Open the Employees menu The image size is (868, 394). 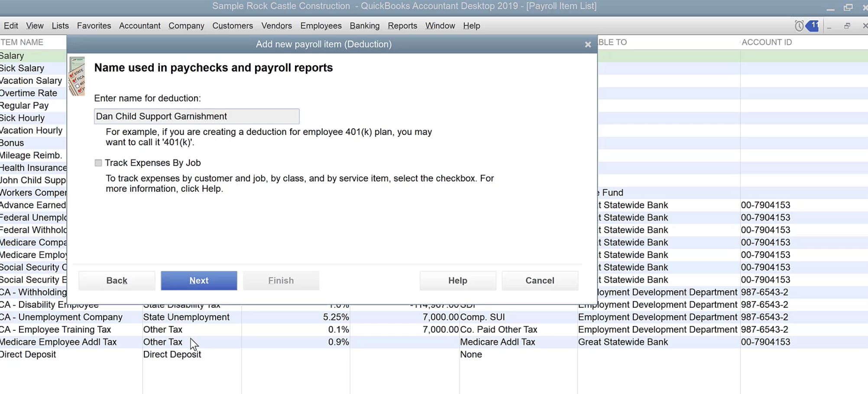click(x=321, y=26)
